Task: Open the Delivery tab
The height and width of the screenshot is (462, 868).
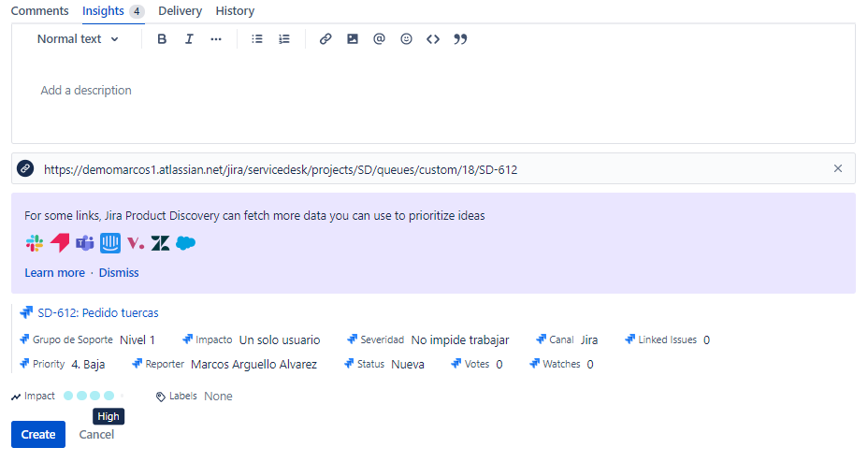Action: click(x=180, y=11)
